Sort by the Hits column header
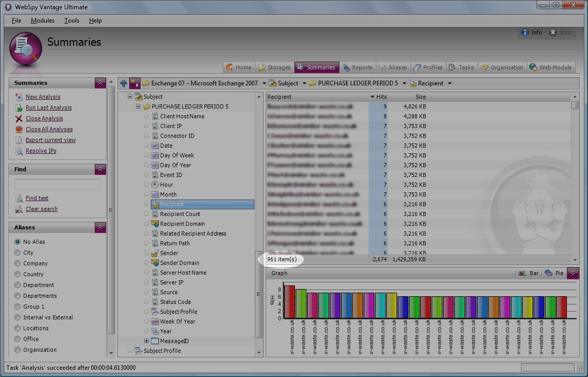This screenshot has height=377, width=588. tap(378, 97)
